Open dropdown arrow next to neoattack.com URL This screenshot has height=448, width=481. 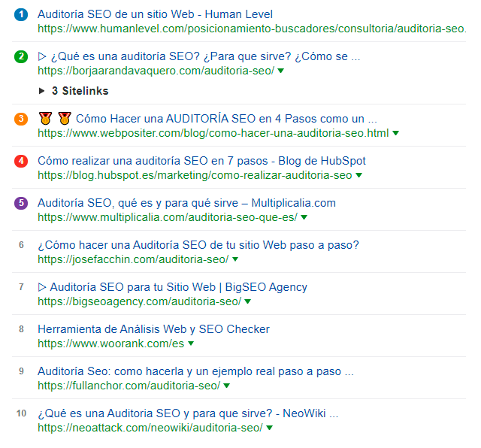(269, 428)
